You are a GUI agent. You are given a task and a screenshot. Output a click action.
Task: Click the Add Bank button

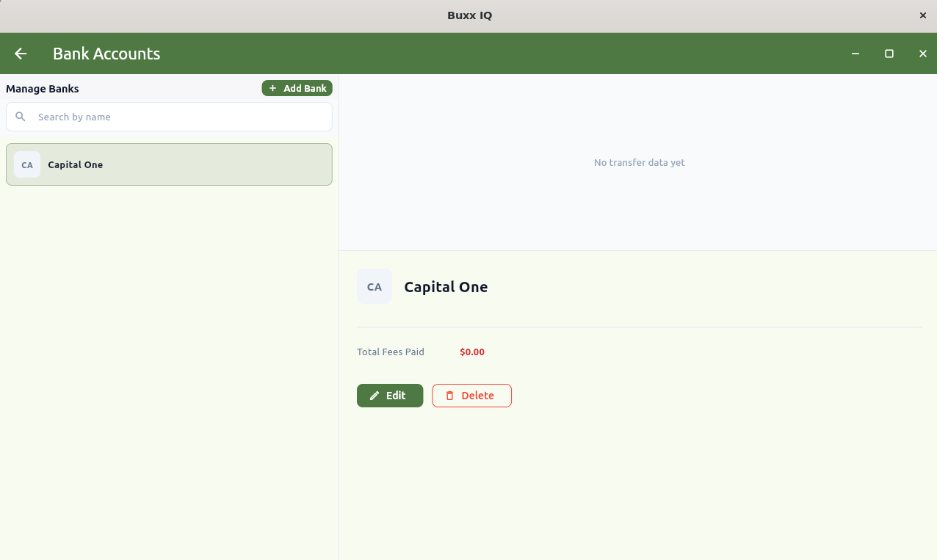[297, 88]
